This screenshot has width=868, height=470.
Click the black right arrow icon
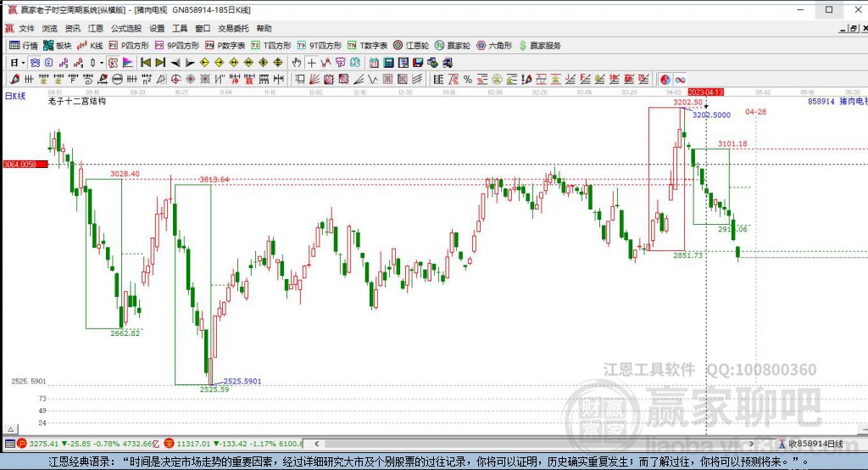(190, 63)
